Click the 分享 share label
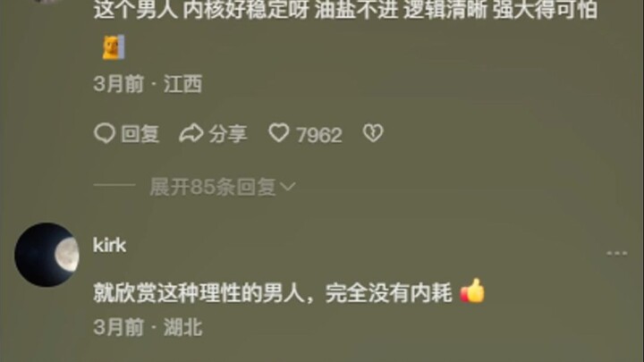 [228, 134]
